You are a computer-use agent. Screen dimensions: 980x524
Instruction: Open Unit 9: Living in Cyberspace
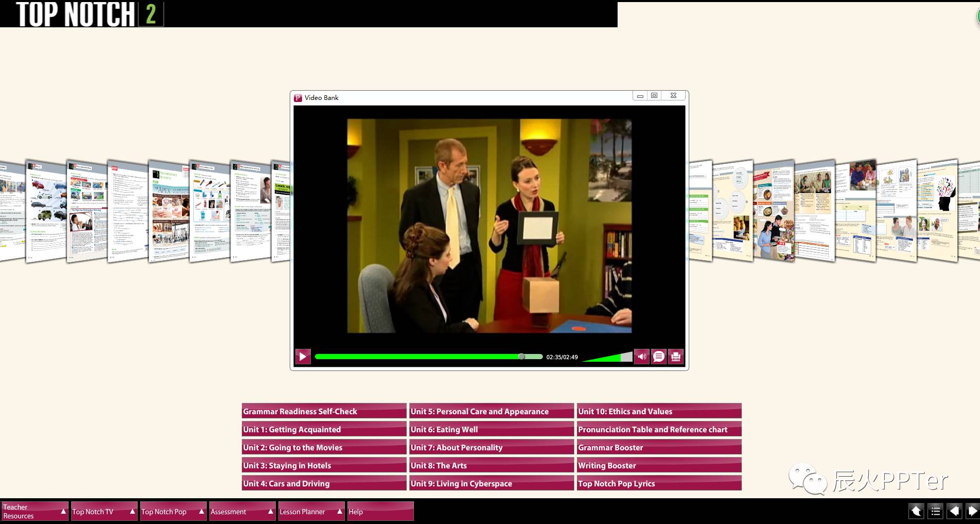point(491,483)
